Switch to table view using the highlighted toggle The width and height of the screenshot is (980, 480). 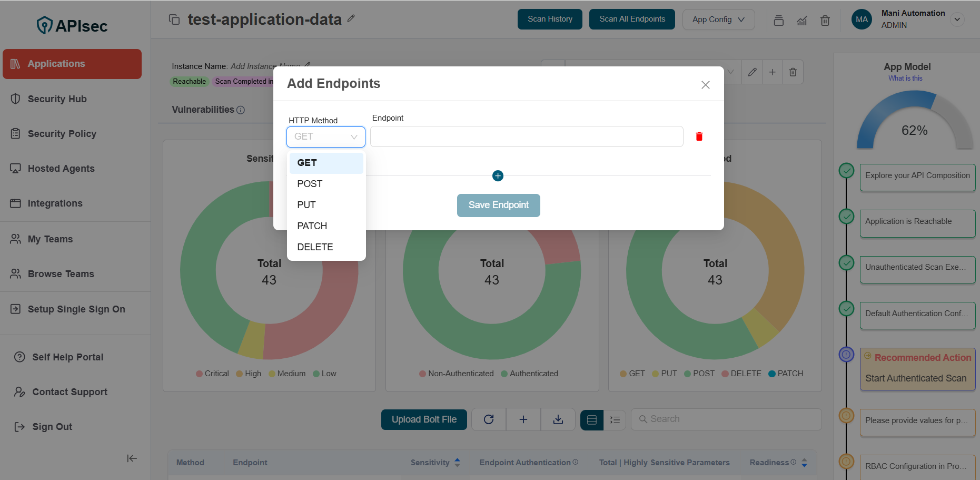[592, 420]
